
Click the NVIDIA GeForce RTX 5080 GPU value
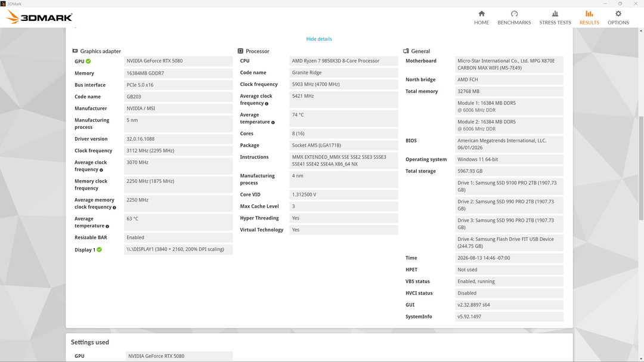coord(178,61)
